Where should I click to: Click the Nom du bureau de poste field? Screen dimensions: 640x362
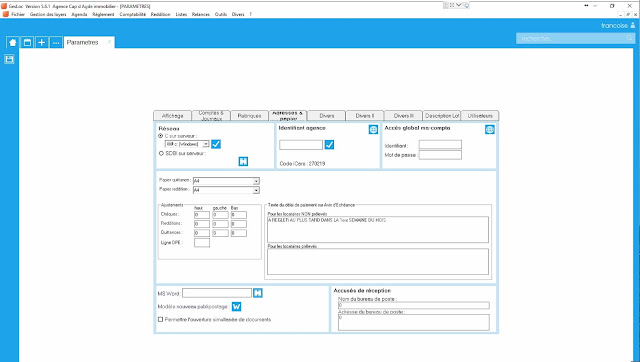413,305
